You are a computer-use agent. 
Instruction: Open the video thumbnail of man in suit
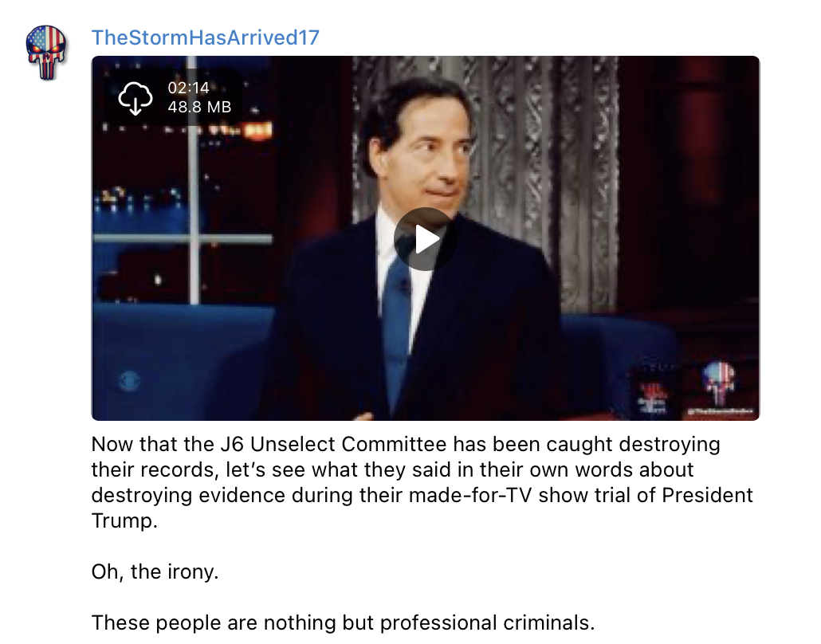point(425,238)
